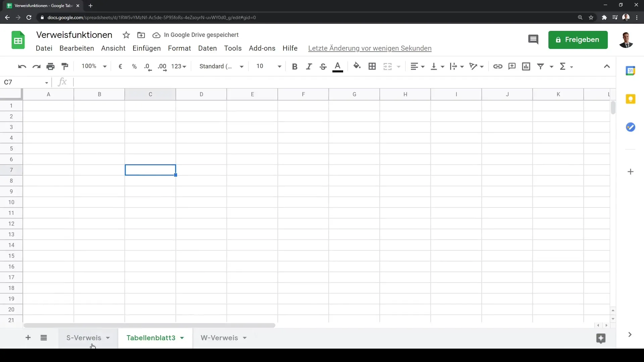Open the Daten menu
Image resolution: width=644 pixels, height=362 pixels.
click(208, 48)
